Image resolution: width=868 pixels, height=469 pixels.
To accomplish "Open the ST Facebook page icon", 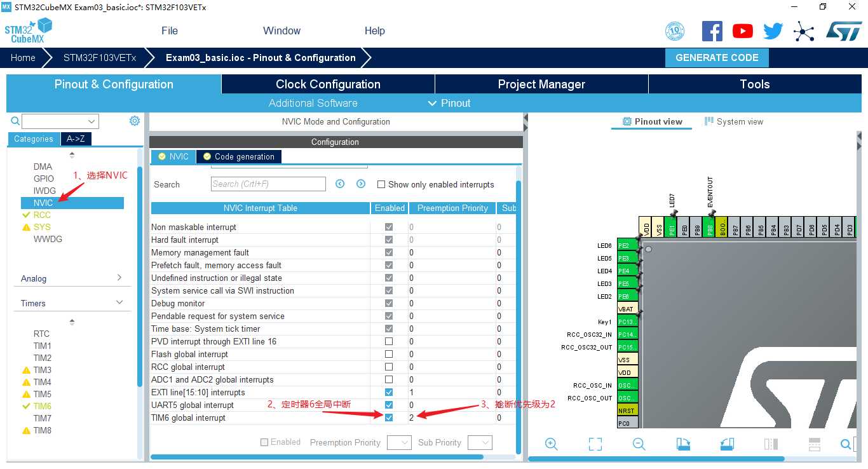I will click(x=712, y=31).
